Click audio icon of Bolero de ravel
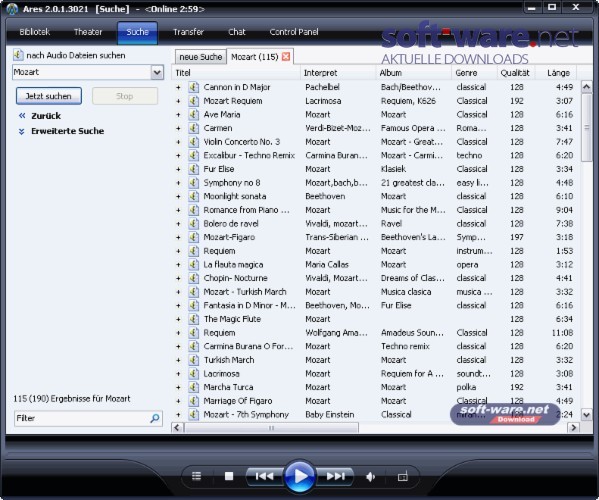The height and width of the screenshot is (500, 599). (x=194, y=223)
